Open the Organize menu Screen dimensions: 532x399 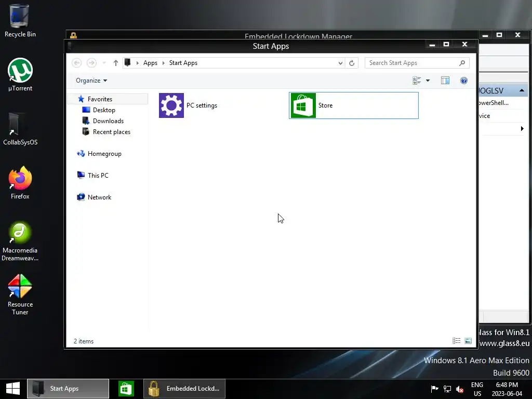[x=91, y=81]
